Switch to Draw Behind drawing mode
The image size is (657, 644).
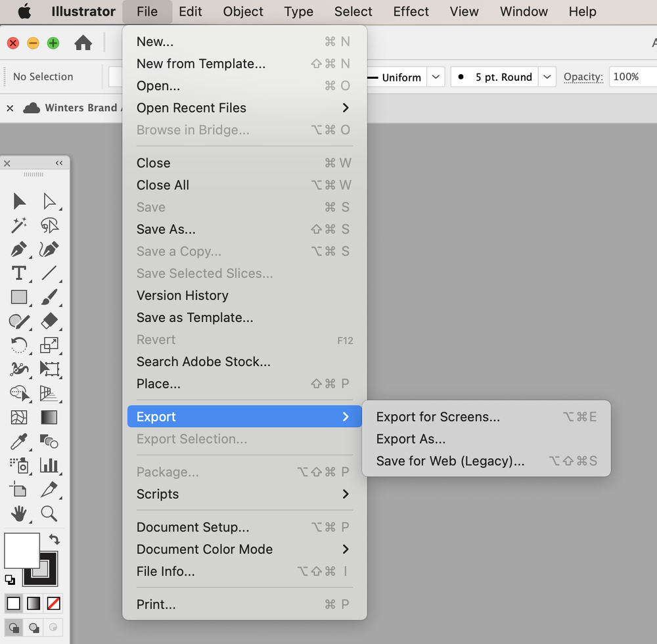[33, 628]
